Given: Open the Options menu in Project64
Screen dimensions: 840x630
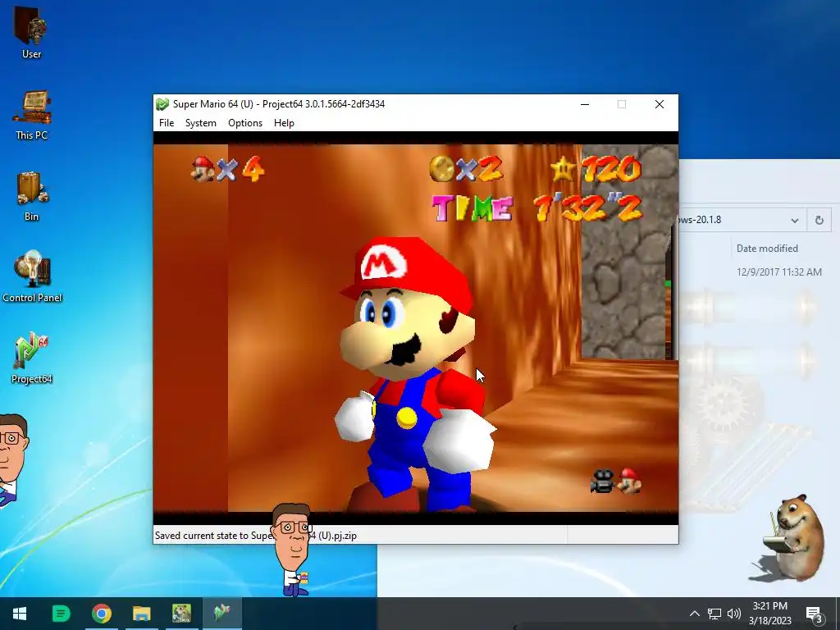Looking at the screenshot, I should (x=245, y=123).
